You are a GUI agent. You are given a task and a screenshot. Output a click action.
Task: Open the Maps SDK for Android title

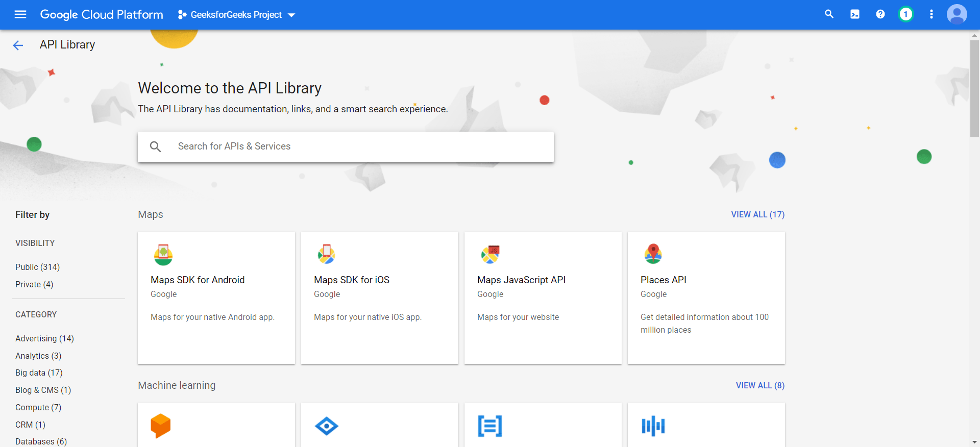198,280
